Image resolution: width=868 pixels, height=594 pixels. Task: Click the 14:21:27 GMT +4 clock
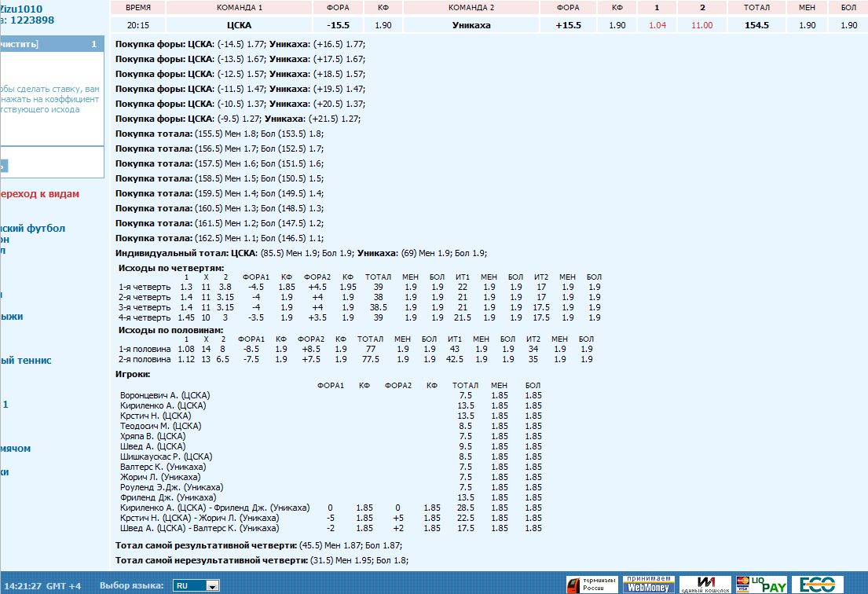[x=42, y=585]
